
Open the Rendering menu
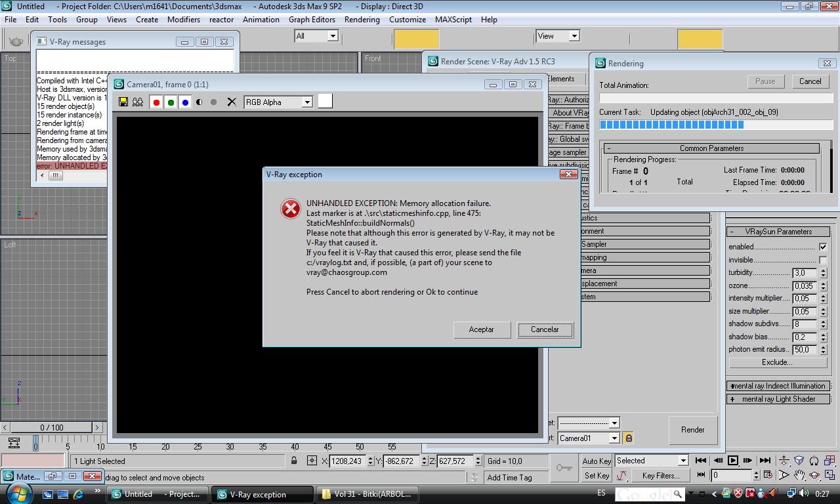point(362,19)
